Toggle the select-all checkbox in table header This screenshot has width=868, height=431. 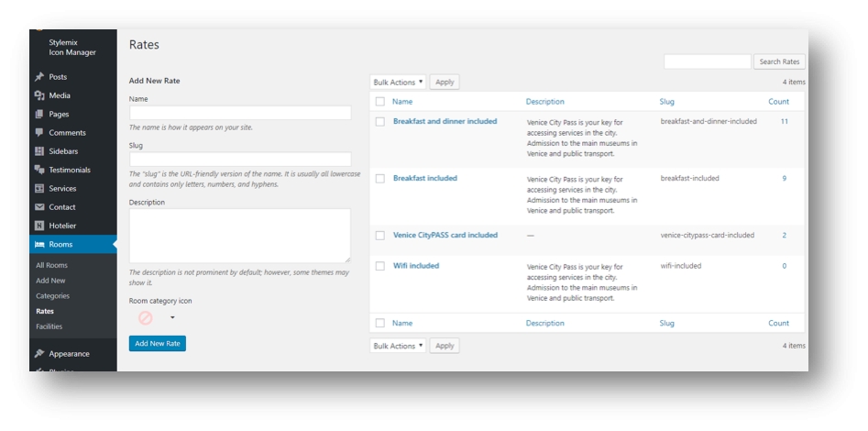379,102
